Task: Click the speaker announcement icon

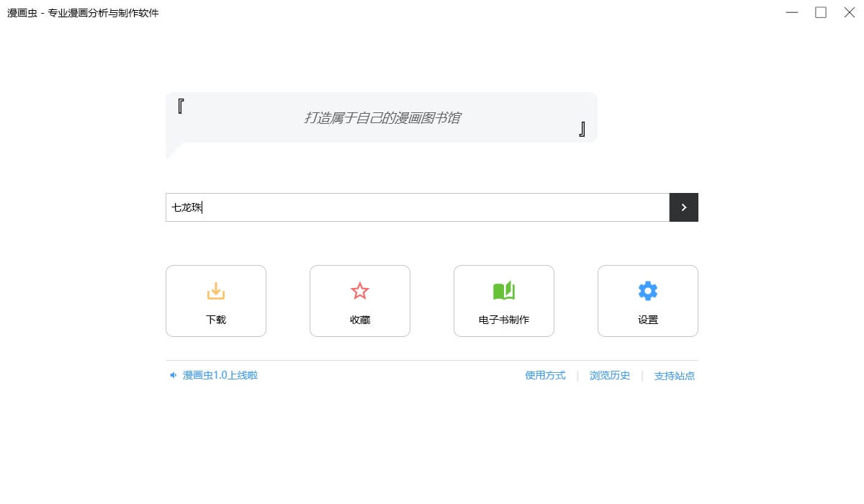Action: 173,375
